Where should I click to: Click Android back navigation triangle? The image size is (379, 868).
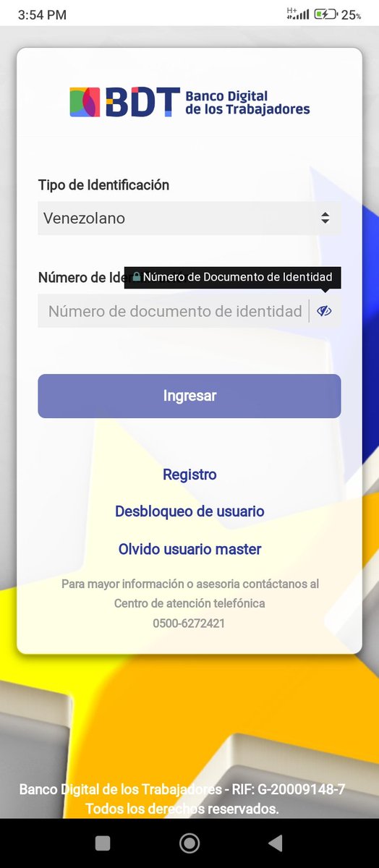coord(275,843)
